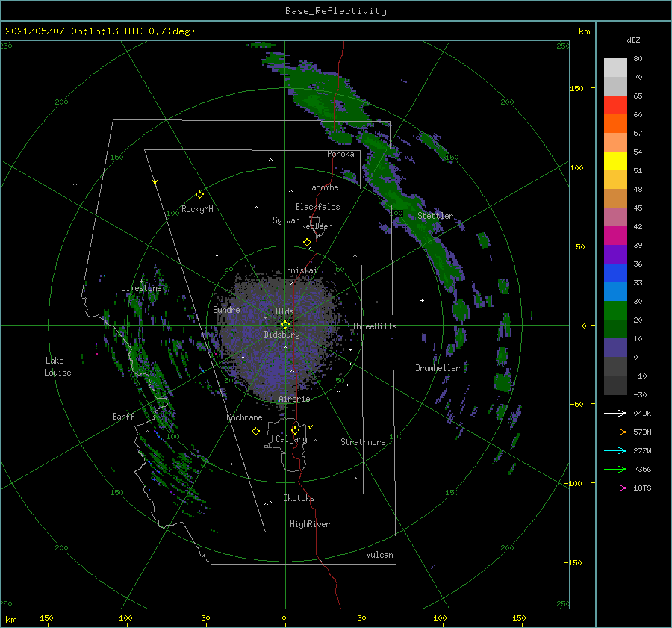The height and width of the screenshot is (628, 672).
Task: Click the orange 57DM arrow in the legend
Action: tap(615, 432)
